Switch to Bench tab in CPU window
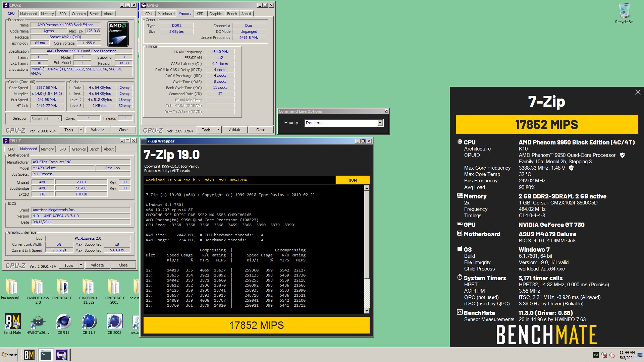 [94, 14]
